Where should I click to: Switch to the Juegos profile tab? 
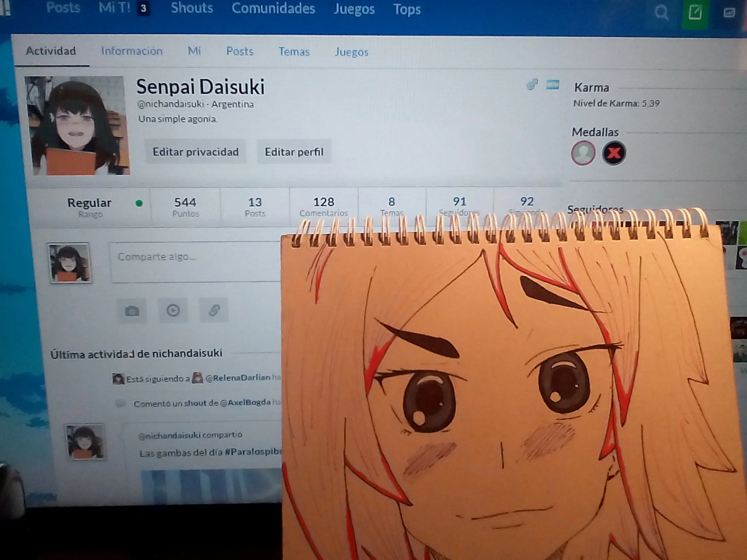(352, 52)
